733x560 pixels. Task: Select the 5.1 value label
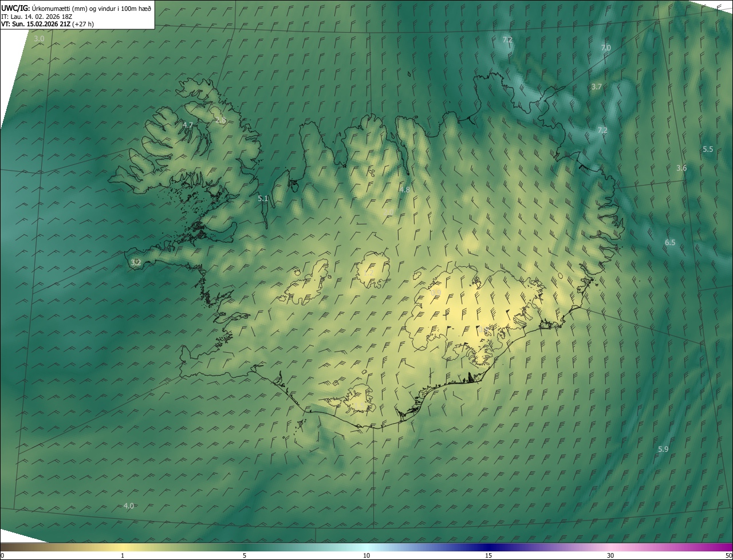[263, 198]
